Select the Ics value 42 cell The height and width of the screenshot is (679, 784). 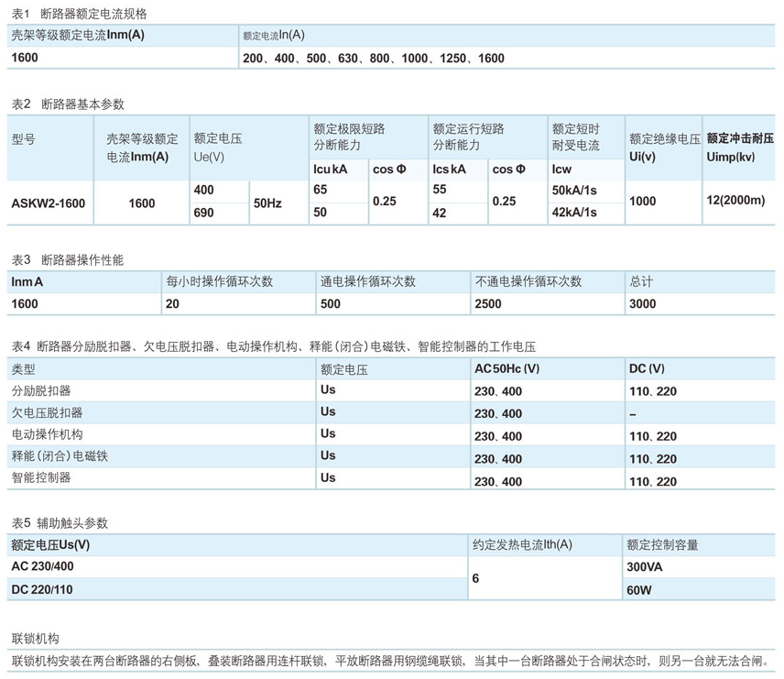(x=440, y=213)
